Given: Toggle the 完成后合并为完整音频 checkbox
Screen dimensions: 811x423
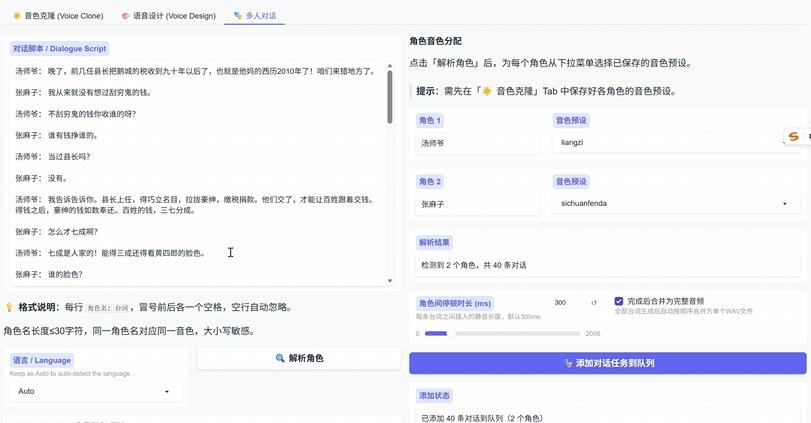Looking at the screenshot, I should [x=619, y=301].
